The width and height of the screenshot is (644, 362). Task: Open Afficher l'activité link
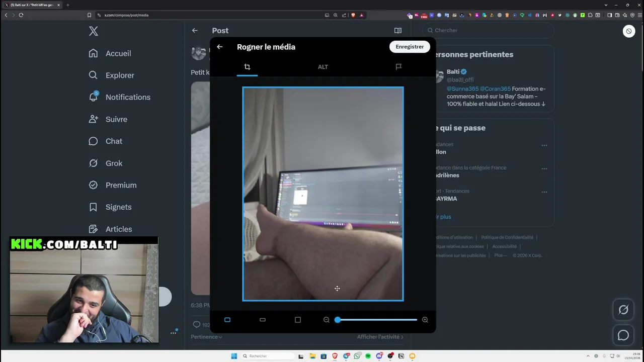[380, 337]
